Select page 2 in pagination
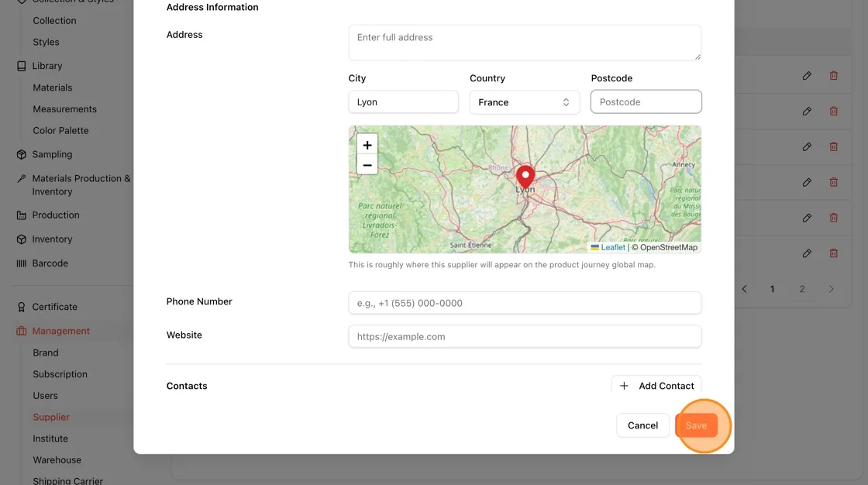Image resolution: width=868 pixels, height=485 pixels. pos(801,289)
